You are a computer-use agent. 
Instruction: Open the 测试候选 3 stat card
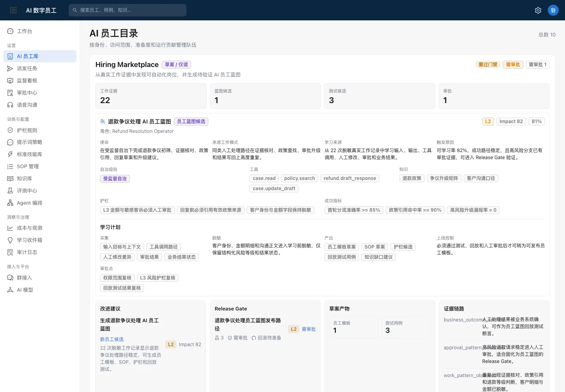pyautogui.click(x=380, y=96)
